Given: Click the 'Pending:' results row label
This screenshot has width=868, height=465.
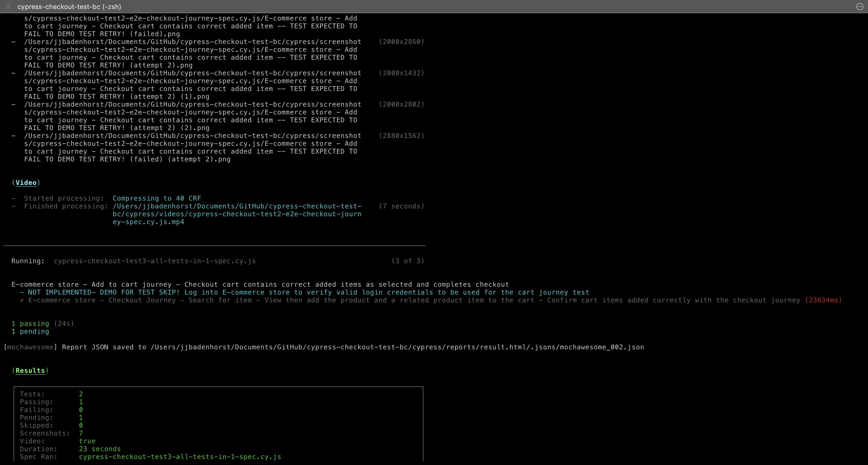Looking at the screenshot, I should [x=36, y=417].
